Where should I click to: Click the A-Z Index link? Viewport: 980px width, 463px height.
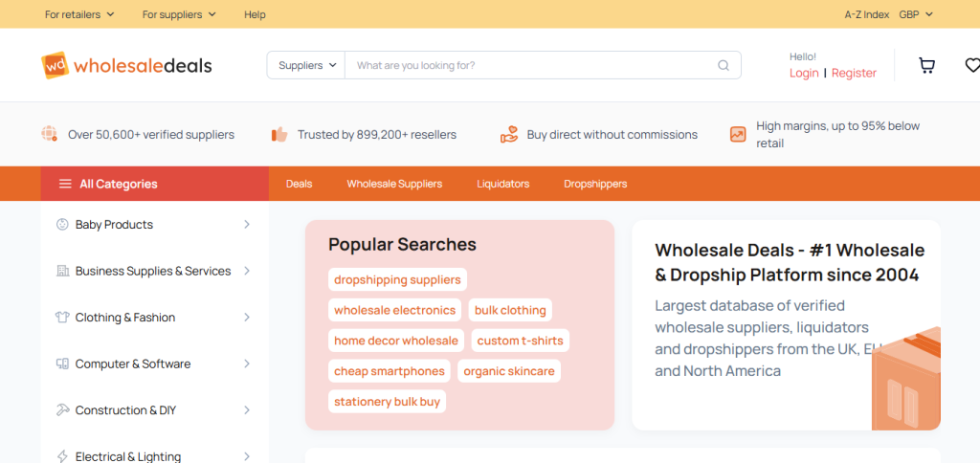coord(867,14)
